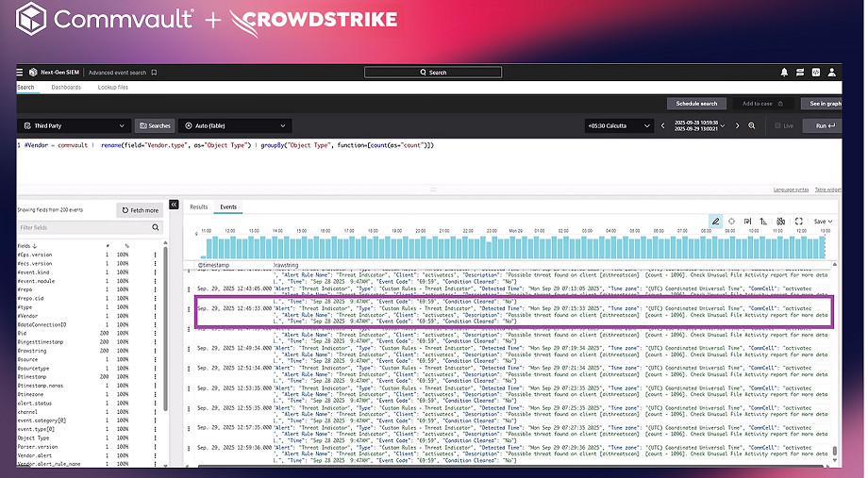Image resolution: width=868 pixels, height=478 pixels.
Task: Click the Filter fields input box
Action: pos(87,227)
